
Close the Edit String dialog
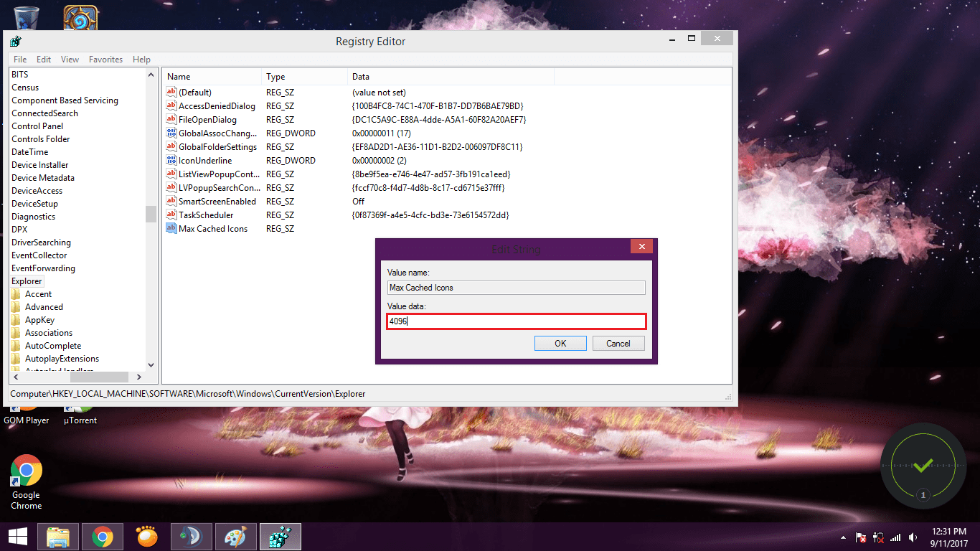pyautogui.click(x=641, y=246)
